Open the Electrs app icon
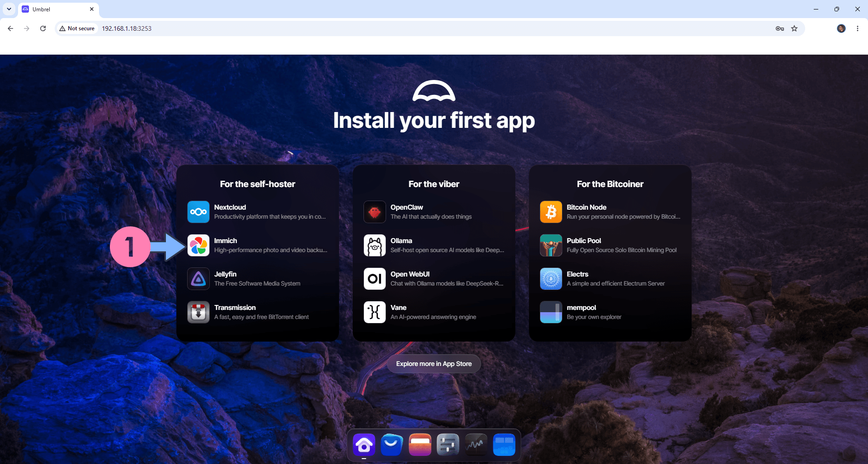 [551, 279]
